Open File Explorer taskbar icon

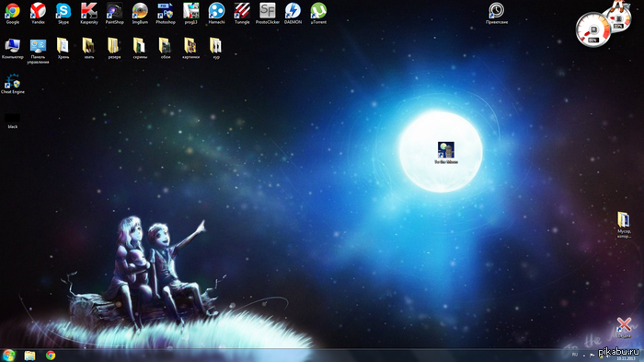[29, 356]
